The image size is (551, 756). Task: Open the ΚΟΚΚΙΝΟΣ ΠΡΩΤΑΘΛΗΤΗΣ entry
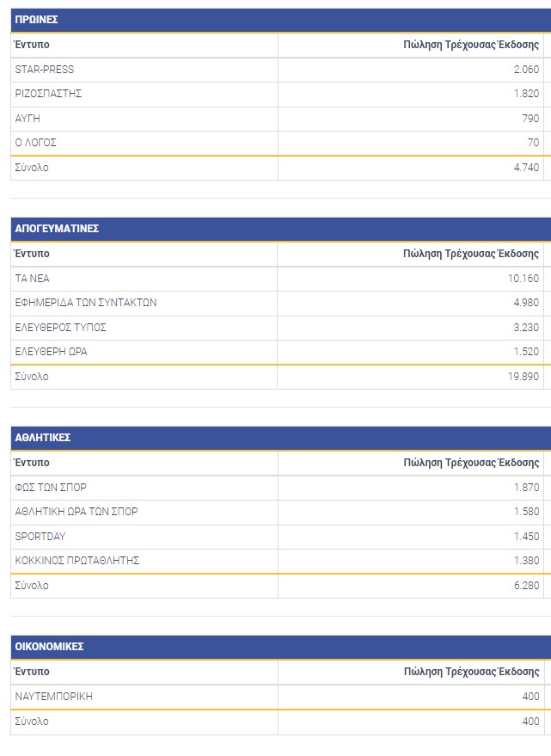pos(77,561)
